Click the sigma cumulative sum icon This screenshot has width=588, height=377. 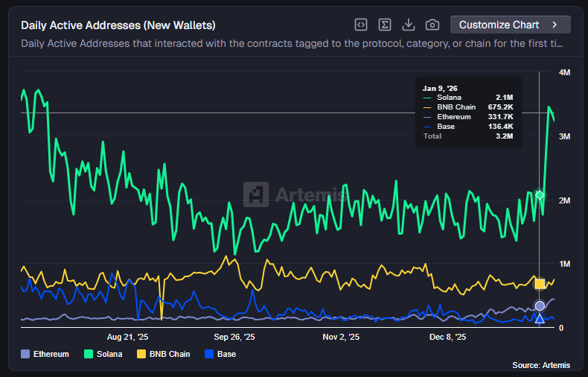(x=385, y=25)
